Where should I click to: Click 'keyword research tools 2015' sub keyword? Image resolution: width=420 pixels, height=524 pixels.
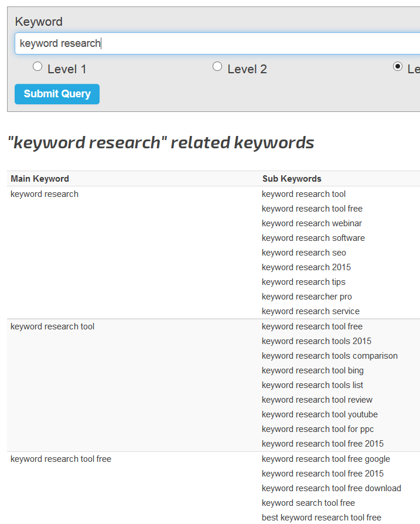point(316,341)
